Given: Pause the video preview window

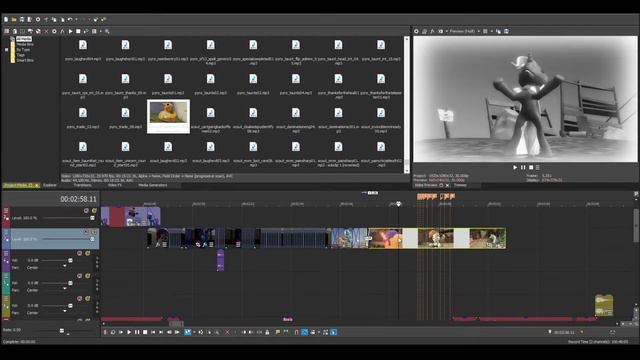Looking at the screenshot, I should tap(523, 167).
